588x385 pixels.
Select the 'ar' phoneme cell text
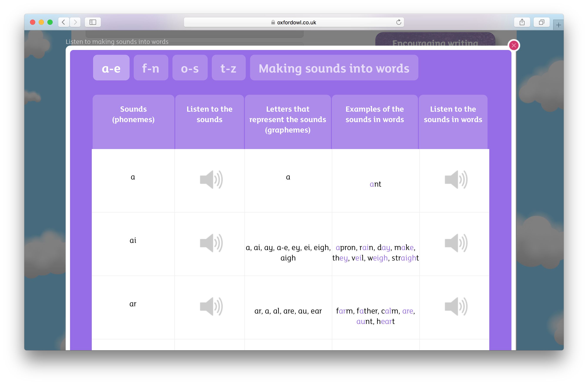(133, 304)
